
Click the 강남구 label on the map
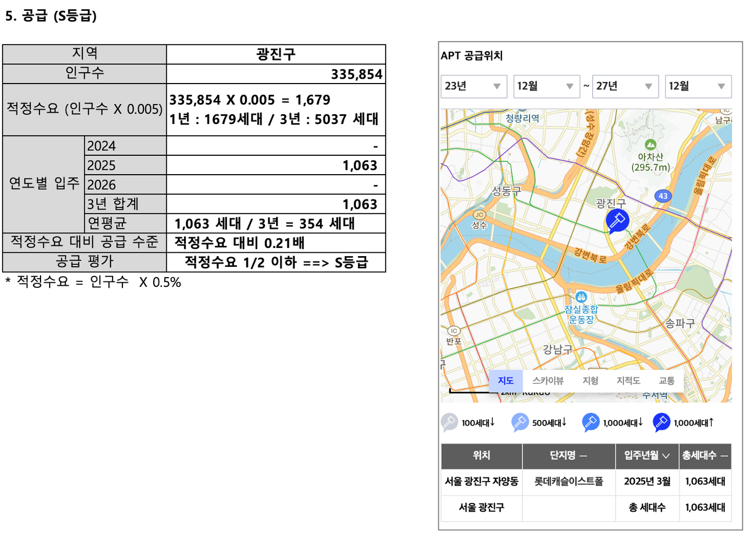pos(558,349)
